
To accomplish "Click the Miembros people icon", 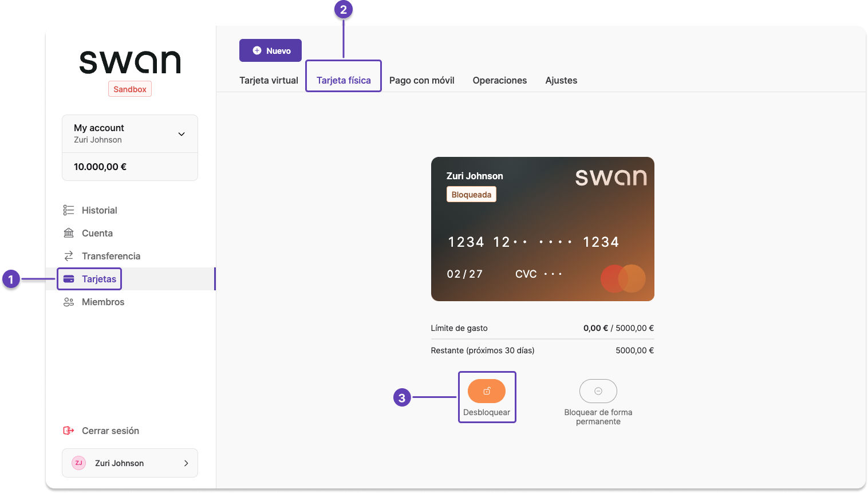I will pos(69,302).
